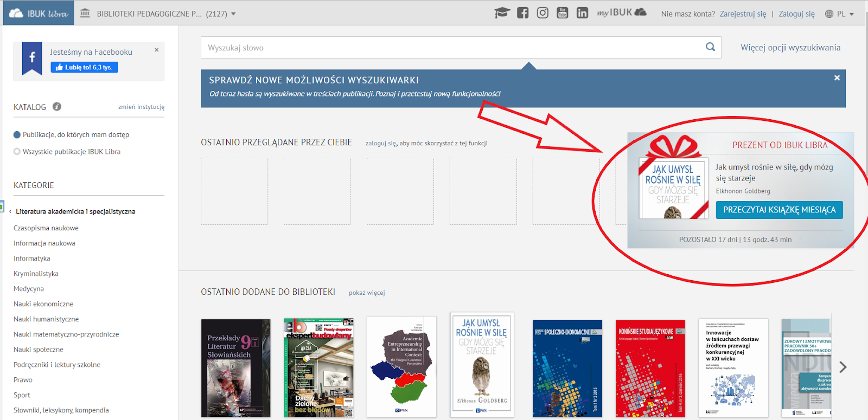This screenshot has height=420, width=868.
Task: Open 'Czasopisma naukowe' category
Action: coord(46,228)
